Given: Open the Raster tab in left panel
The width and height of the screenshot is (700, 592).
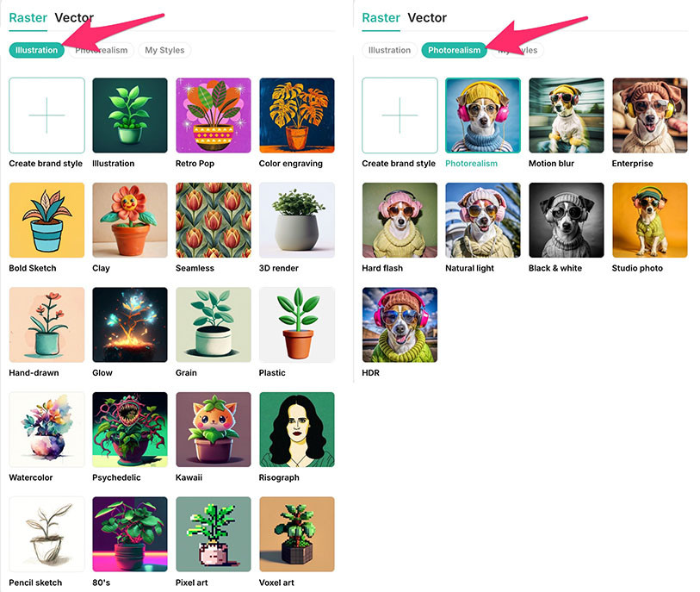Looking at the screenshot, I should point(28,18).
